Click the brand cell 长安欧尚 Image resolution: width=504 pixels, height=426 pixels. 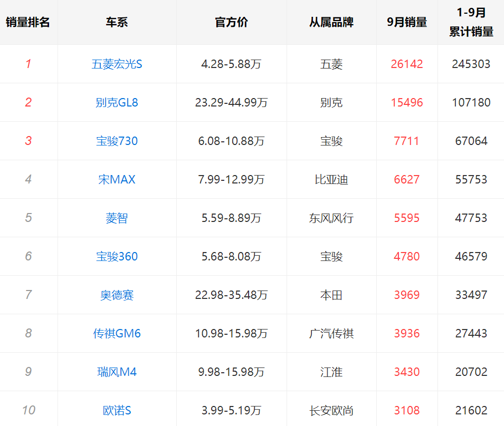(331, 411)
